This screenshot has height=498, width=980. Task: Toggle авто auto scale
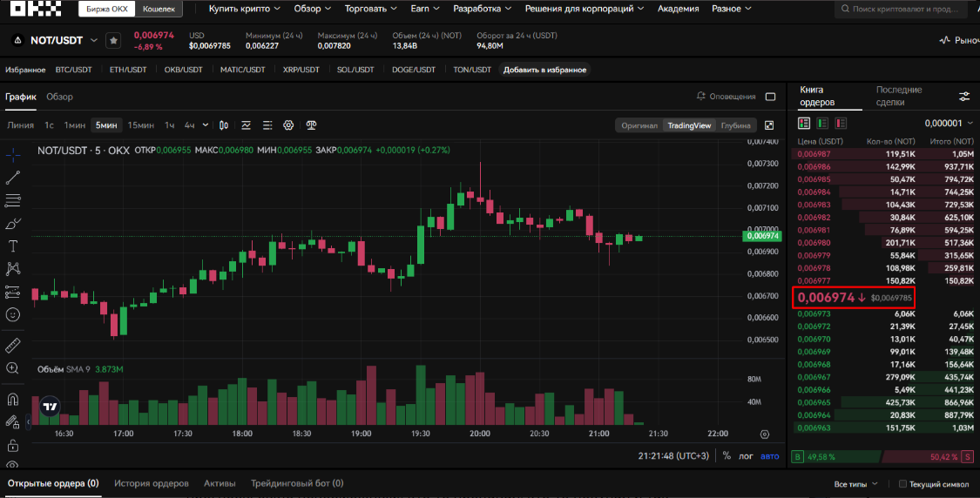point(769,456)
